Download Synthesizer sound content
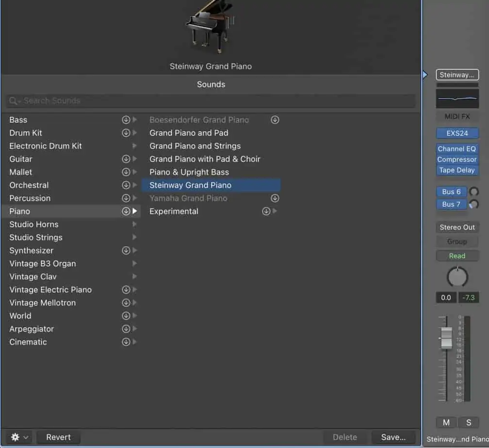Viewport: 489px width, 448px height. 126,251
